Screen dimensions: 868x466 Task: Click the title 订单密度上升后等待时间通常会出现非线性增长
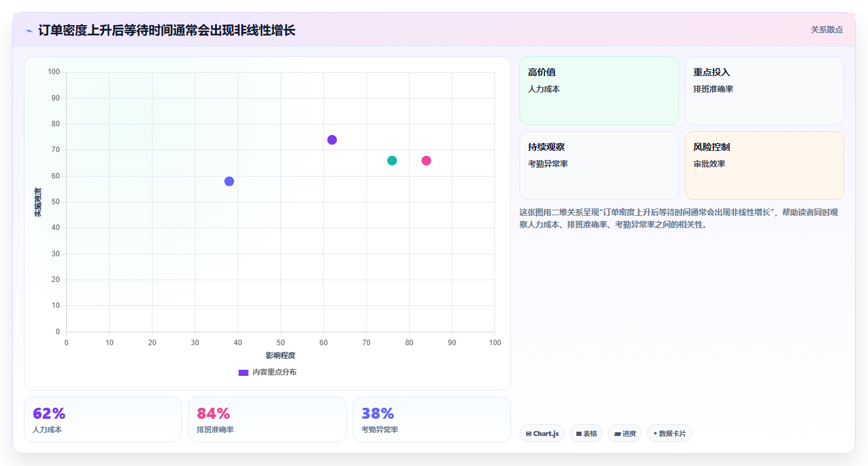pyautogui.click(x=167, y=31)
